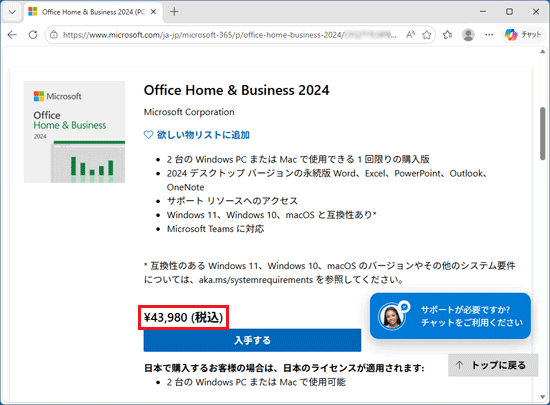The height and width of the screenshot is (405, 550).
Task: Click the Office Home & Business 2024 heading
Action: (236, 90)
